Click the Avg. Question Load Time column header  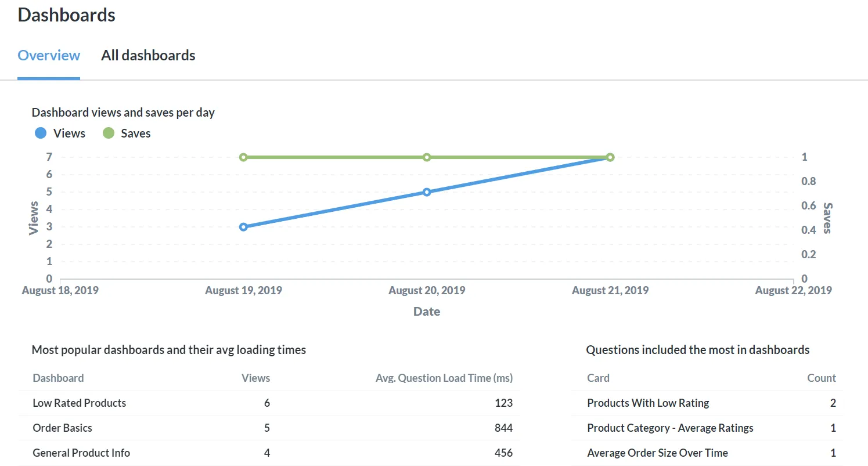(x=444, y=378)
